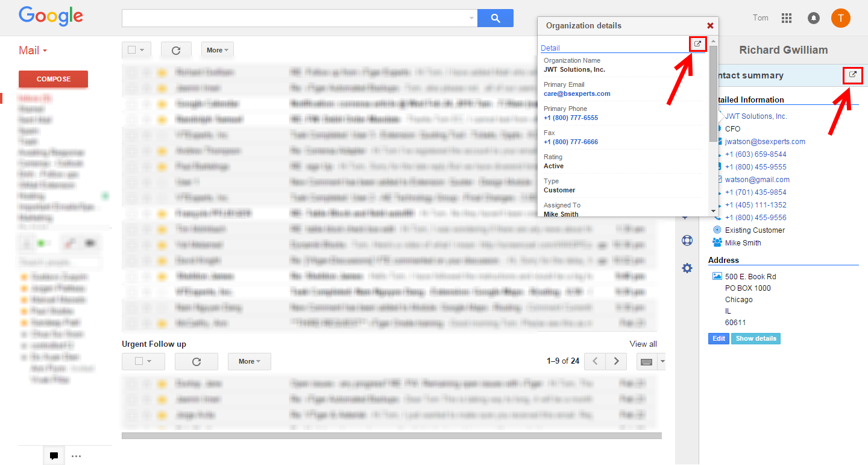
Task: Click the people icon beside Mike Smith
Action: [717, 242]
